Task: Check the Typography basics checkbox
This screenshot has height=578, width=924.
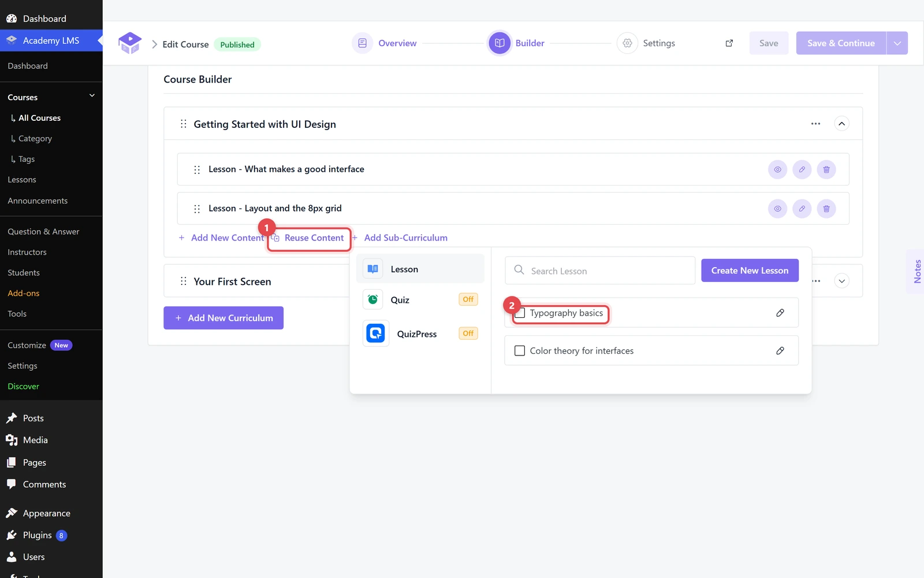Action: coord(520,313)
